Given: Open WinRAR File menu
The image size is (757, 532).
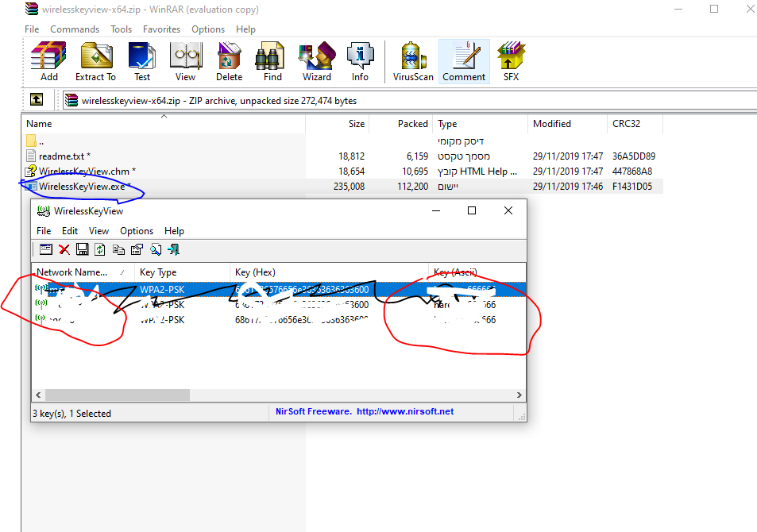Looking at the screenshot, I should [x=32, y=29].
